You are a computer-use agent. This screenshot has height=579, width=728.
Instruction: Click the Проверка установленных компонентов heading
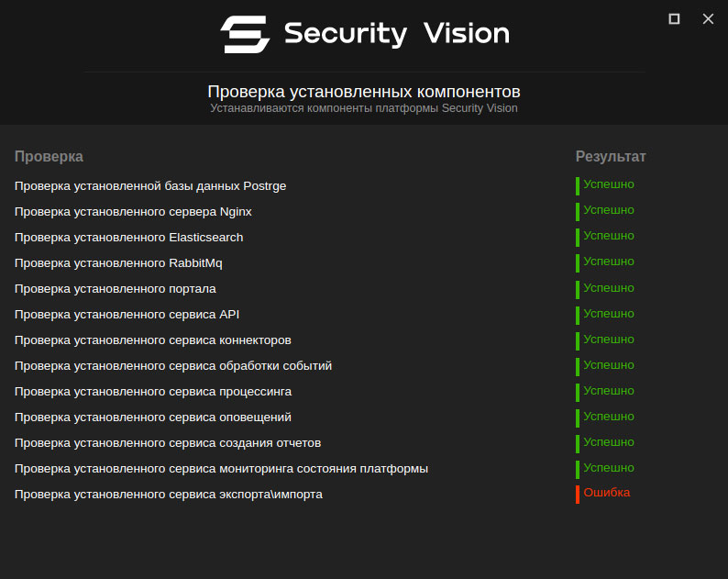click(x=364, y=92)
